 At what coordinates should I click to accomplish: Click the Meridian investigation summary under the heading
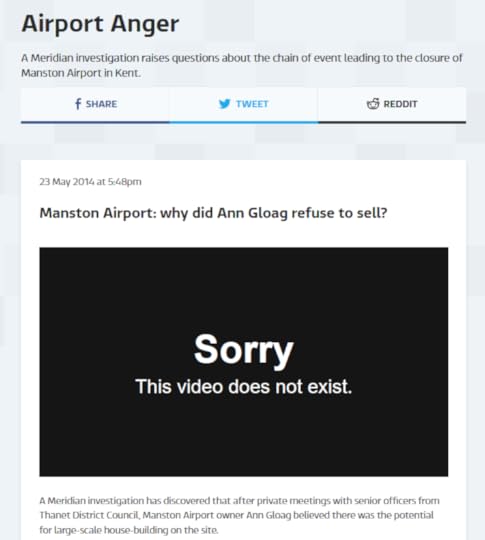242,65
